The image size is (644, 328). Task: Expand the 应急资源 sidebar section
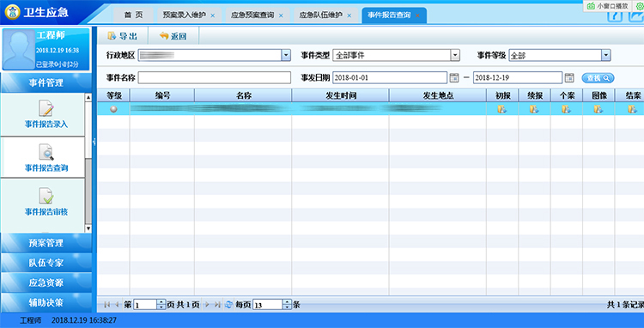pyautogui.click(x=46, y=282)
